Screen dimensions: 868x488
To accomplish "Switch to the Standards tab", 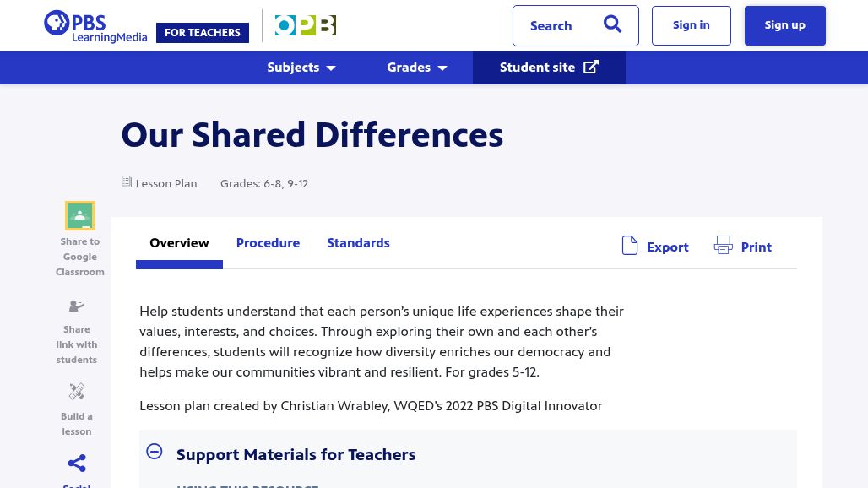I will coord(358,243).
